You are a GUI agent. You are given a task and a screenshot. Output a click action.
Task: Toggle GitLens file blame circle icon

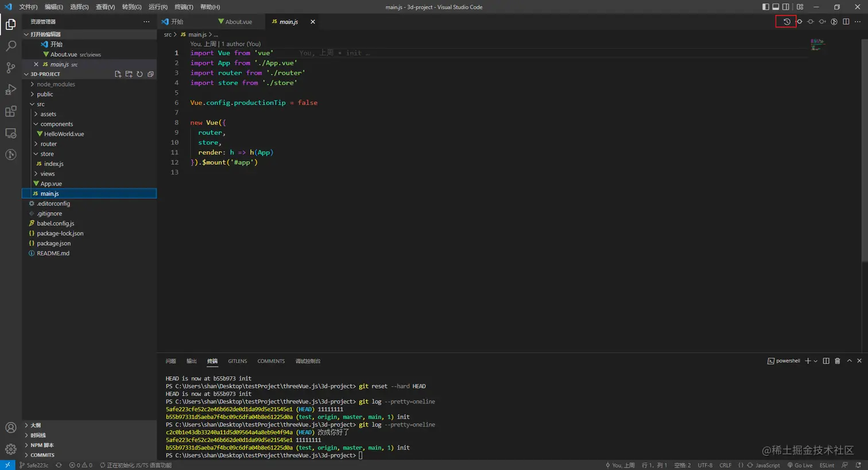(834, 22)
